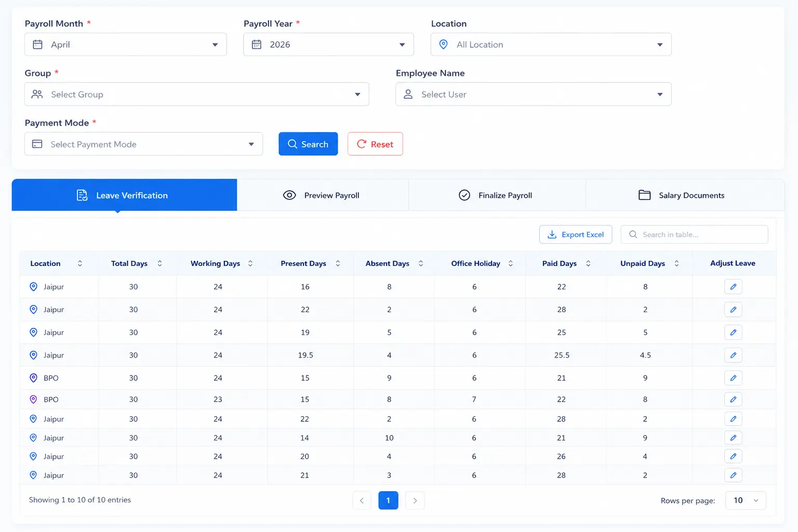Click unpaid days value 4.5
798x532 pixels.
point(645,355)
